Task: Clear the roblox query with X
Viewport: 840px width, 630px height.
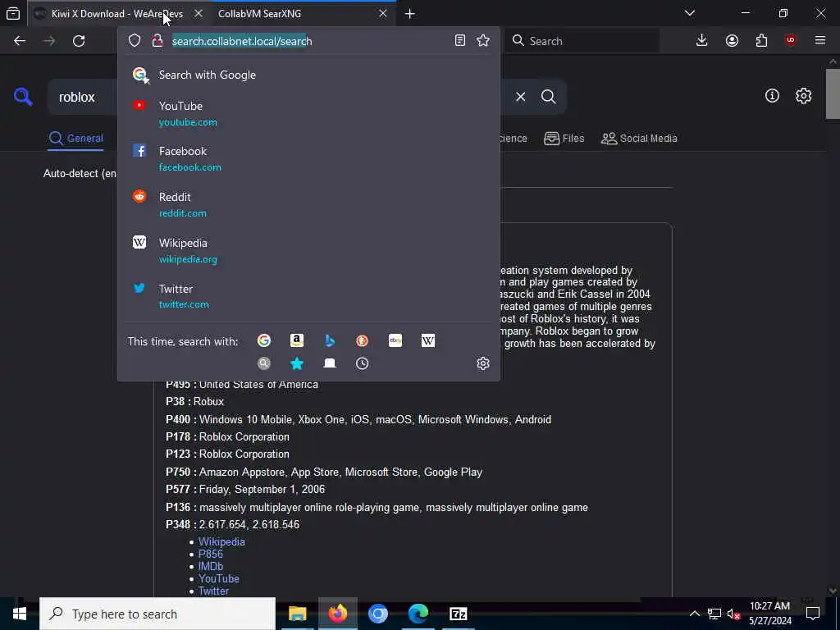Action: [x=520, y=97]
